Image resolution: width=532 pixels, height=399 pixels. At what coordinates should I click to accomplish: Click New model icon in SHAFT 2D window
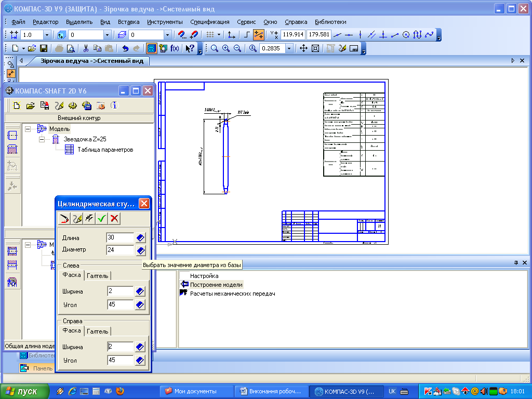[x=17, y=105]
